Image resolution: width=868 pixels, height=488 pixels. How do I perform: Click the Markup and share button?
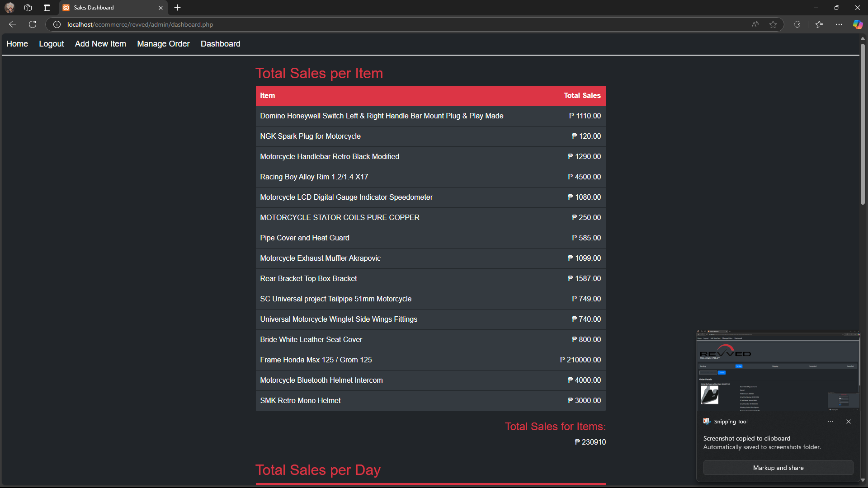point(778,468)
